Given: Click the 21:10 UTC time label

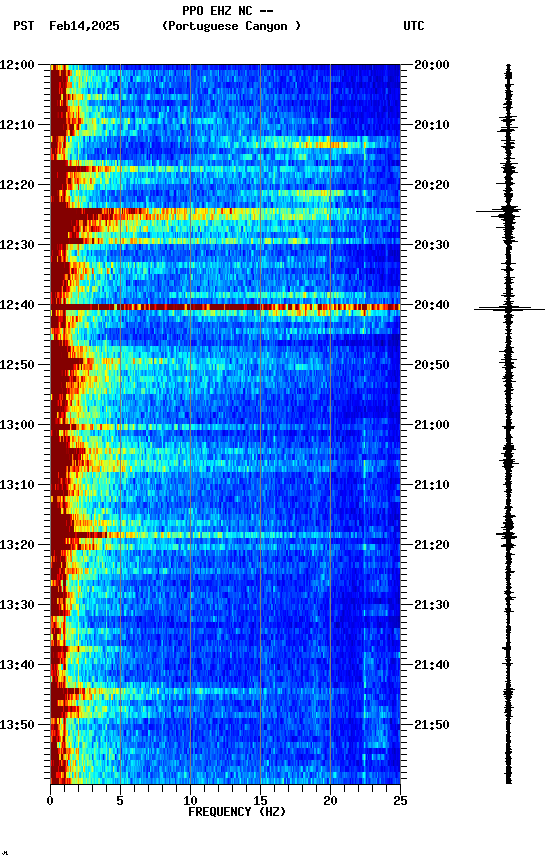Looking at the screenshot, I should pos(432,485).
